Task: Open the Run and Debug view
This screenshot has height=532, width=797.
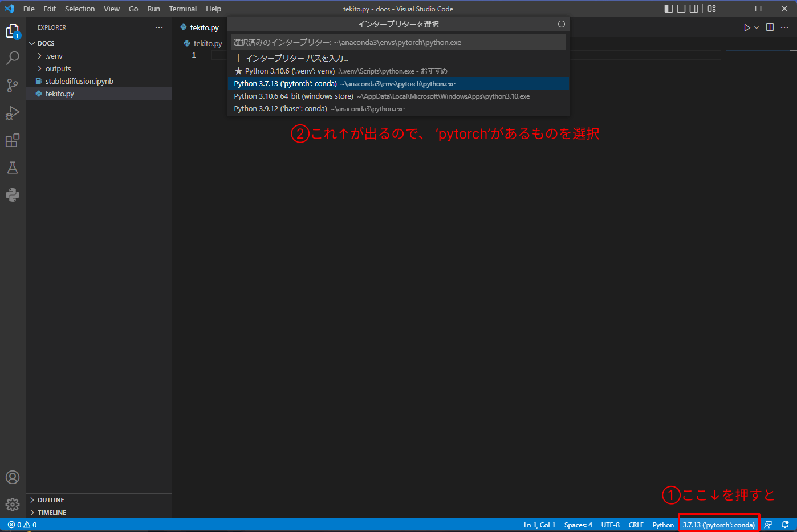Action: point(13,113)
